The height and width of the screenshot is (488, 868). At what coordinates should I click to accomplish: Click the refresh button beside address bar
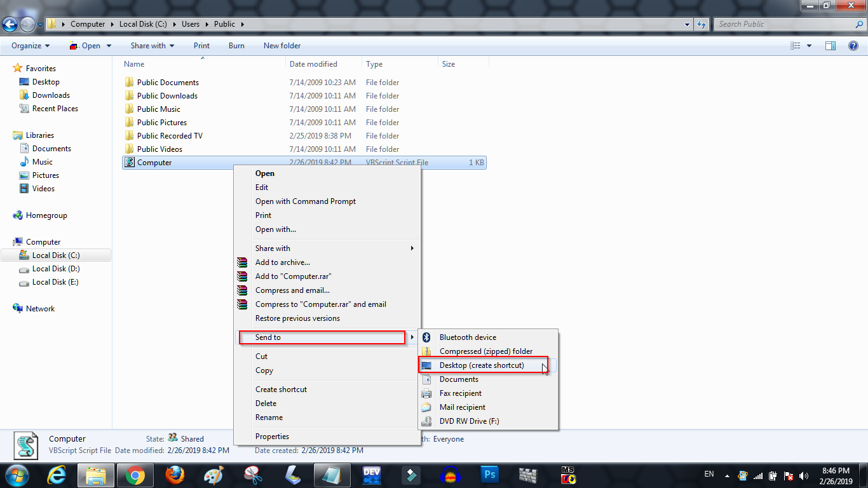[702, 24]
